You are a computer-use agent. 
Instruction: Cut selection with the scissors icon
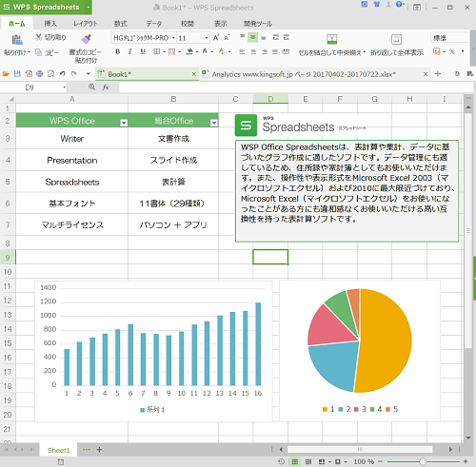pos(38,37)
